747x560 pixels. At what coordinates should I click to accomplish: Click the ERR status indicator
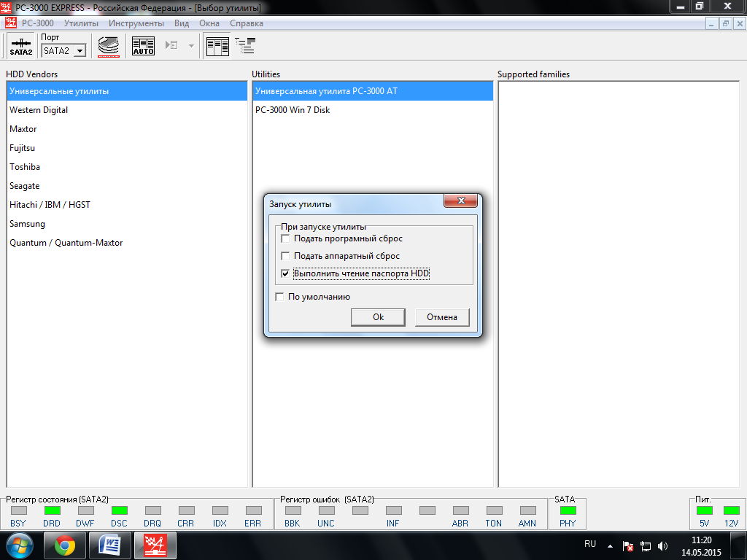click(253, 510)
